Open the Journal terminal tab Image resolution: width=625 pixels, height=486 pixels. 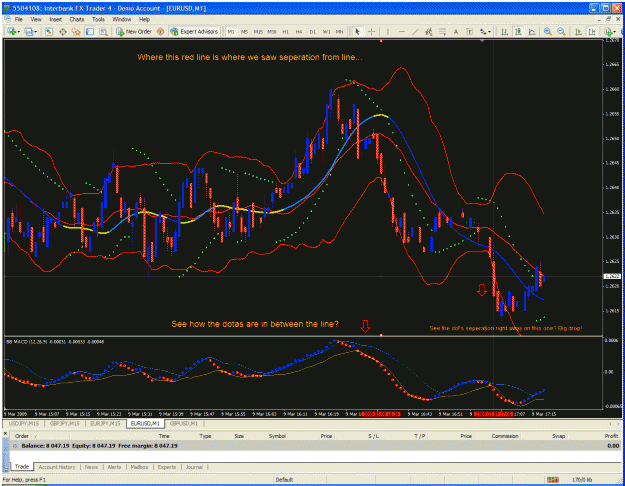(194, 467)
